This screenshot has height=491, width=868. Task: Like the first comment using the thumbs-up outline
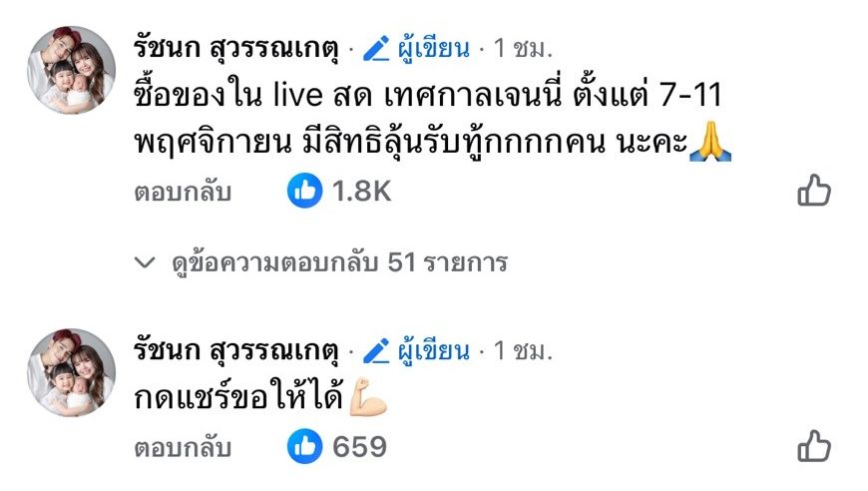814,191
